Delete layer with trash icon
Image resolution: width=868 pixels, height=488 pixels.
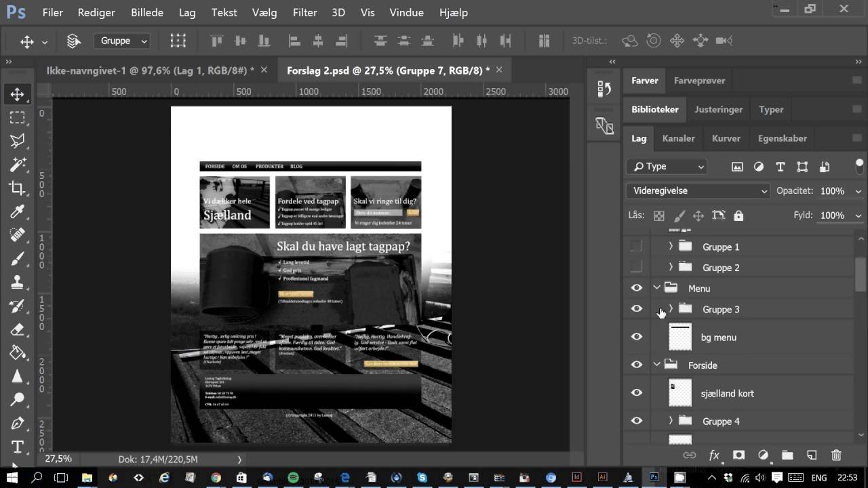836,455
